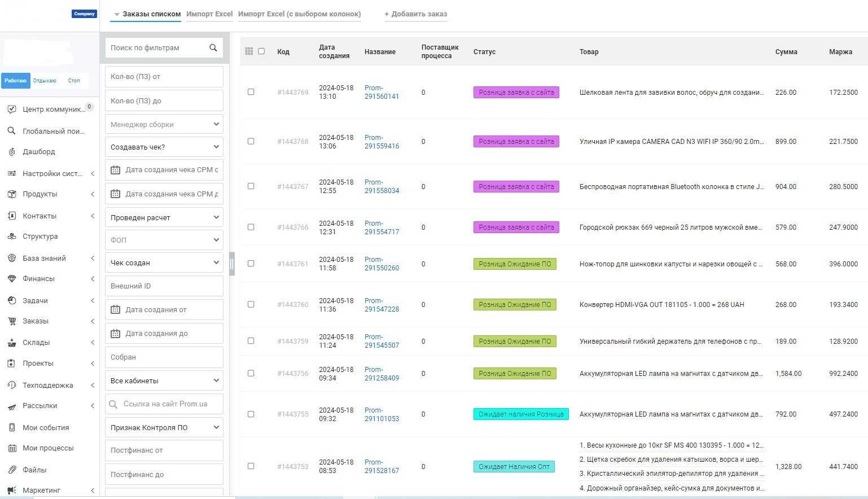Check the box for order #1443767
Viewport: 868px width, 499px height.
pyautogui.click(x=251, y=186)
